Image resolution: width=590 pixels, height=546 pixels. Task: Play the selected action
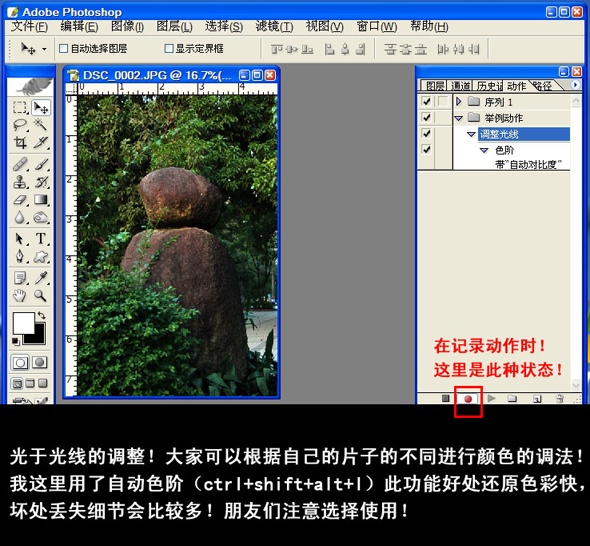491,398
